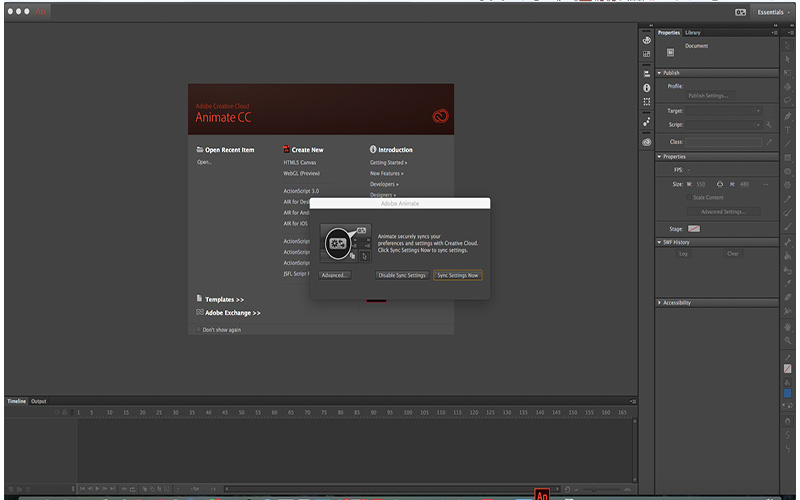This screenshot has height=500, width=800.
Task: Open the Target dropdown
Action: point(723,111)
